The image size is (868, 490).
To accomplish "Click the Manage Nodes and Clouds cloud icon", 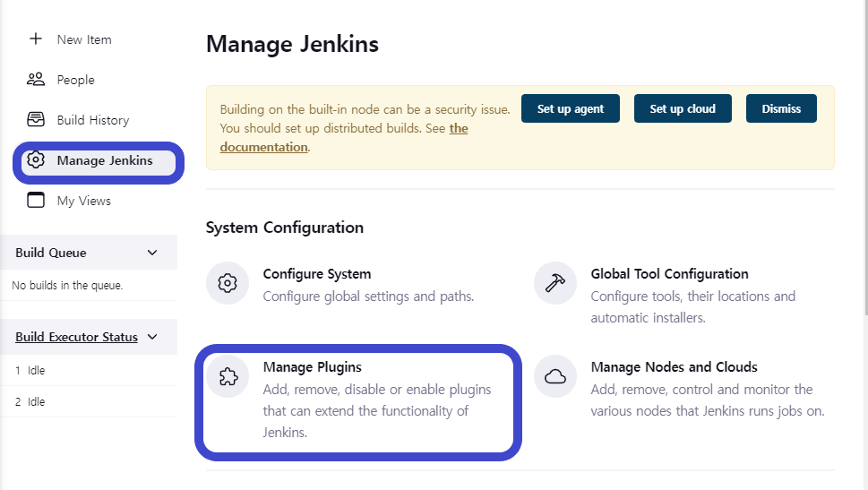I will (555, 376).
